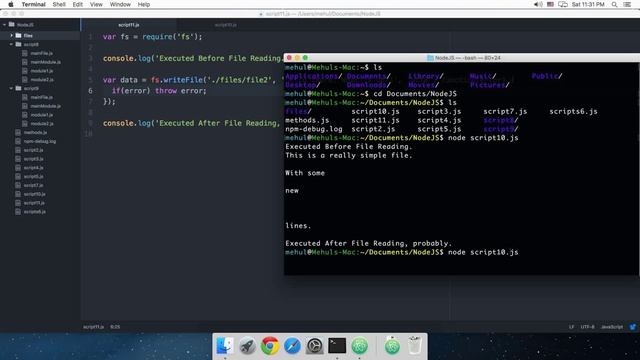
Task: Open npm-debug.log in tree view
Action: 40,141
